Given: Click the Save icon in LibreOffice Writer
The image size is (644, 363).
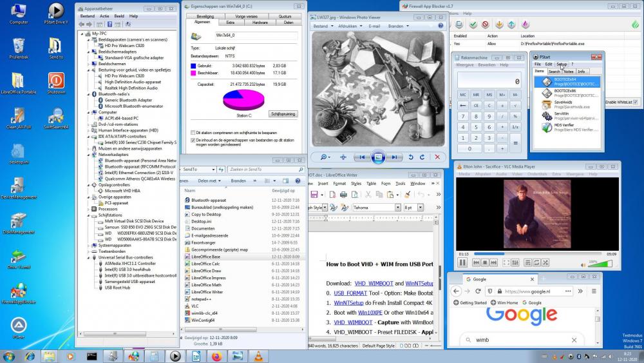Looking at the screenshot, I should click(x=314, y=194).
